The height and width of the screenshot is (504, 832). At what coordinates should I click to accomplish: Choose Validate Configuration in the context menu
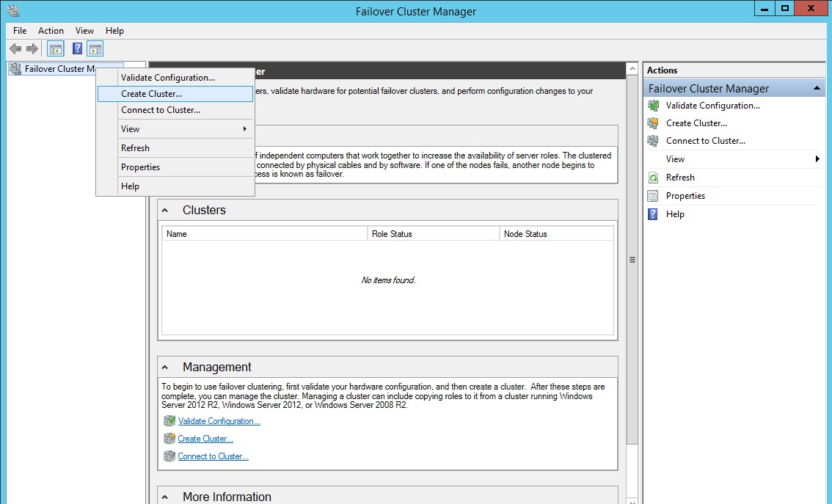pos(175,78)
